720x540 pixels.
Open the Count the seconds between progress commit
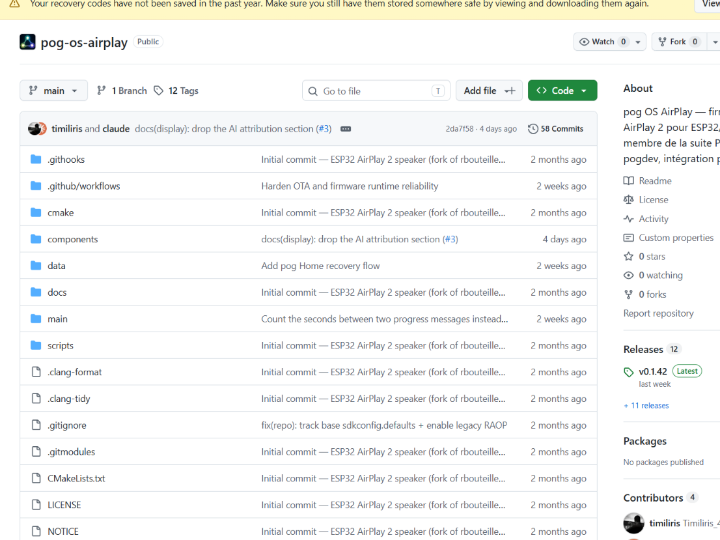[384, 319]
